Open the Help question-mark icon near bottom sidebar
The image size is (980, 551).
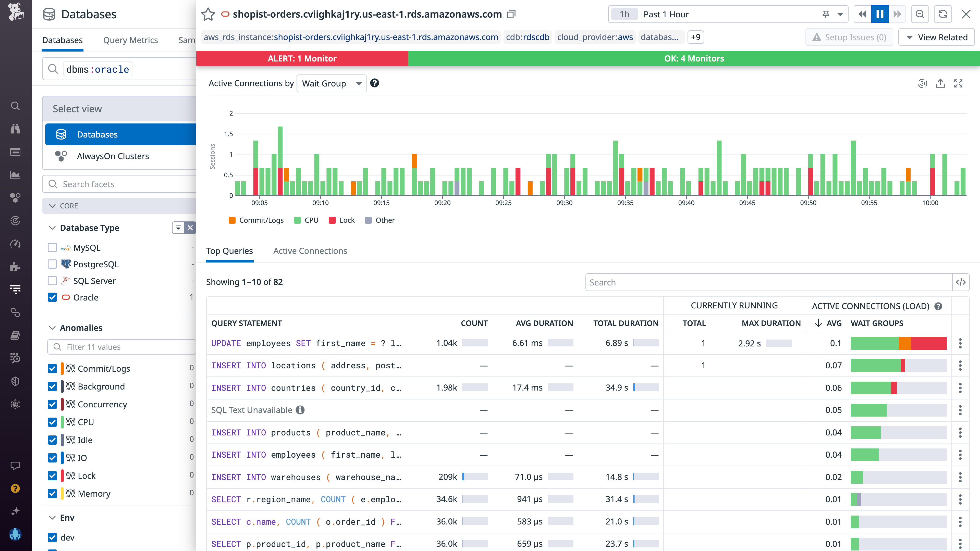tap(15, 489)
